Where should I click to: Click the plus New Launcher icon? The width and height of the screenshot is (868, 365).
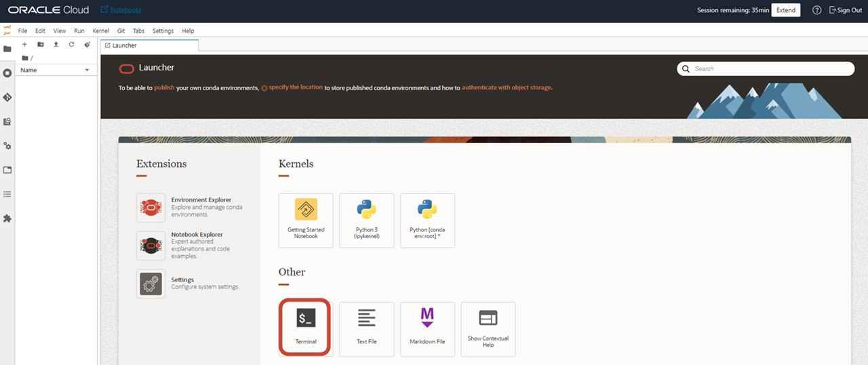pyautogui.click(x=24, y=44)
